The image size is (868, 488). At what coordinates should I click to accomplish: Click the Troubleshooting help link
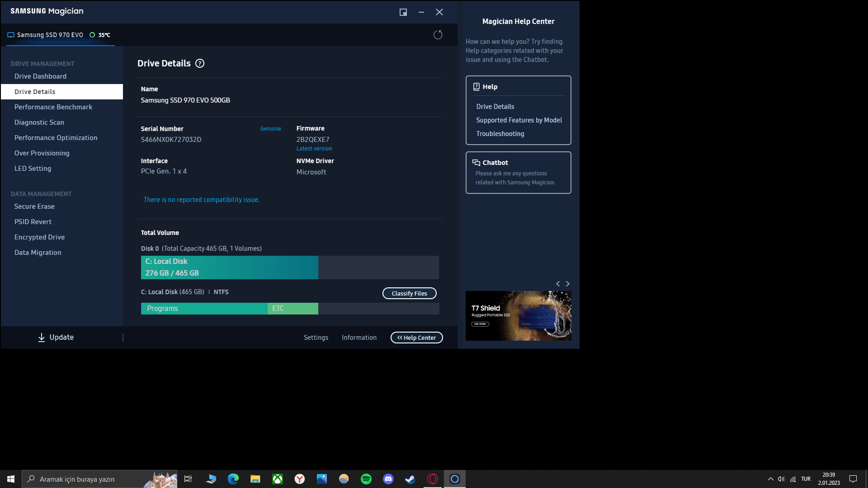(500, 134)
